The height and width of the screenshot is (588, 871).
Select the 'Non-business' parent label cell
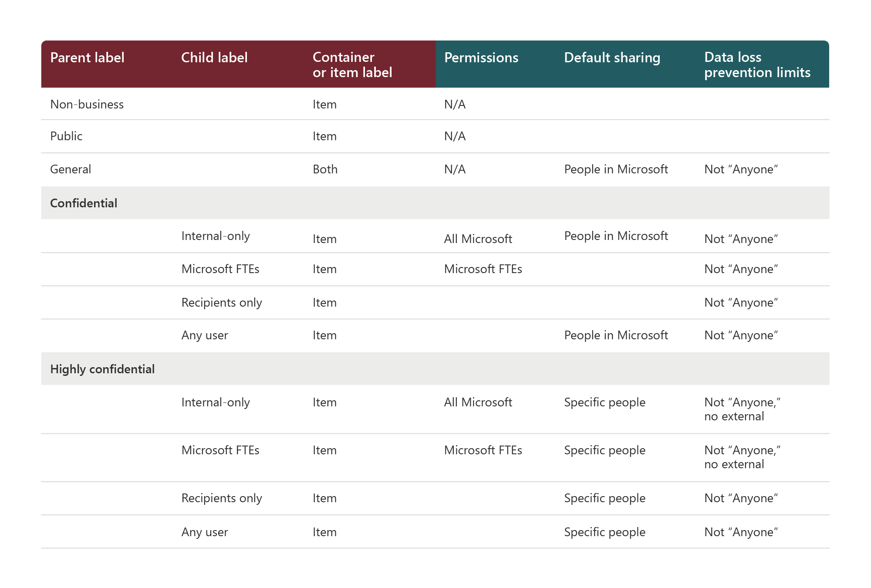(87, 105)
